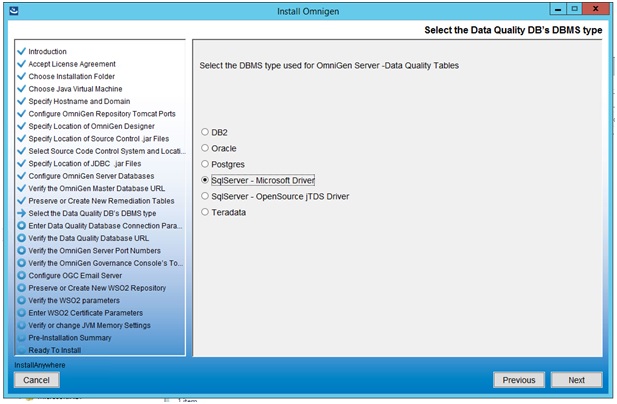Screen dimensions: 617x404
Task: Click circle icon beside Verify the OmniGen Governance Console
Action: pos(21,263)
